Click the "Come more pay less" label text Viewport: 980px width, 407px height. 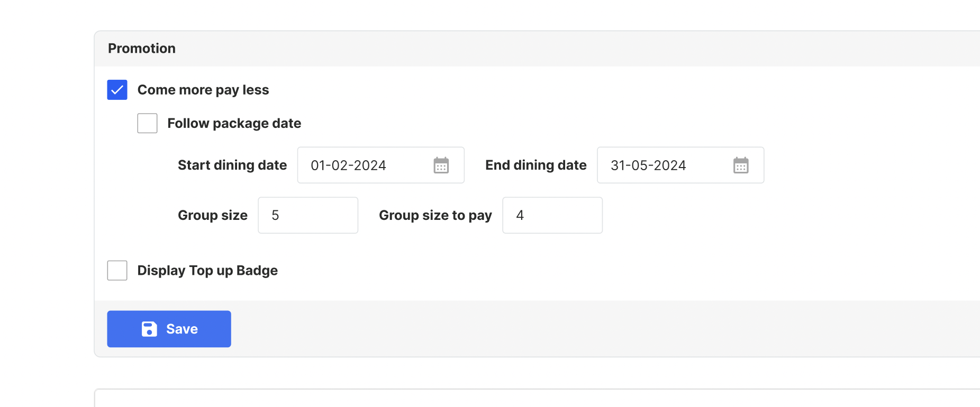click(203, 90)
